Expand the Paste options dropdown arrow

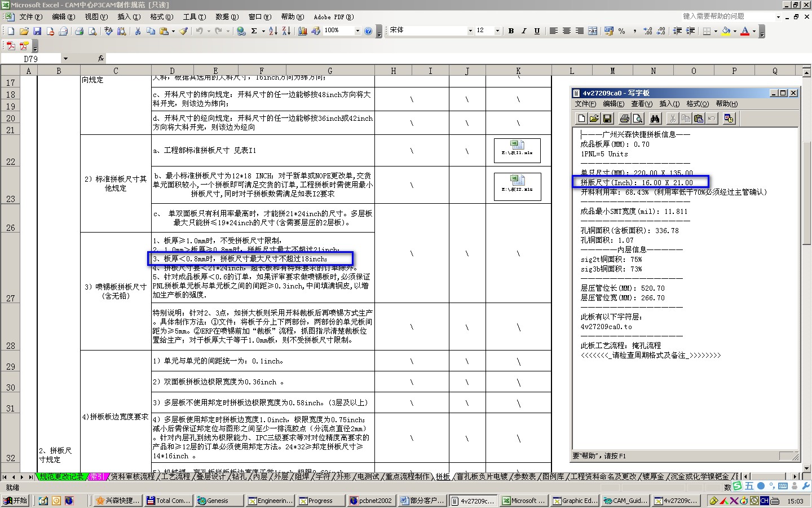173,31
